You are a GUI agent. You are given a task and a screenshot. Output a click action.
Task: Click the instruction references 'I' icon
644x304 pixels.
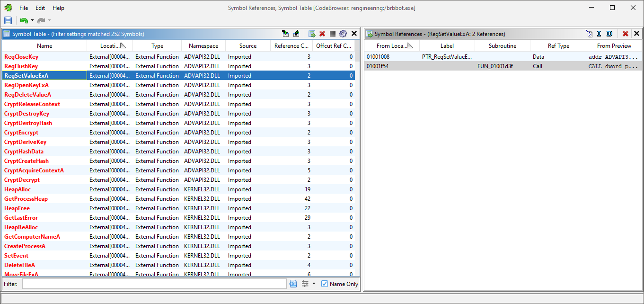tap(599, 34)
